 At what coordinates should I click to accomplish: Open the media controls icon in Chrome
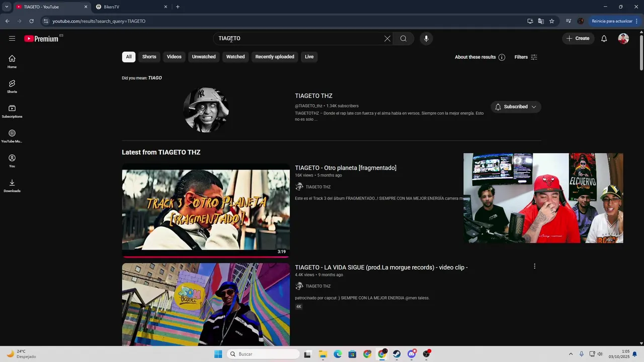pyautogui.click(x=569, y=21)
